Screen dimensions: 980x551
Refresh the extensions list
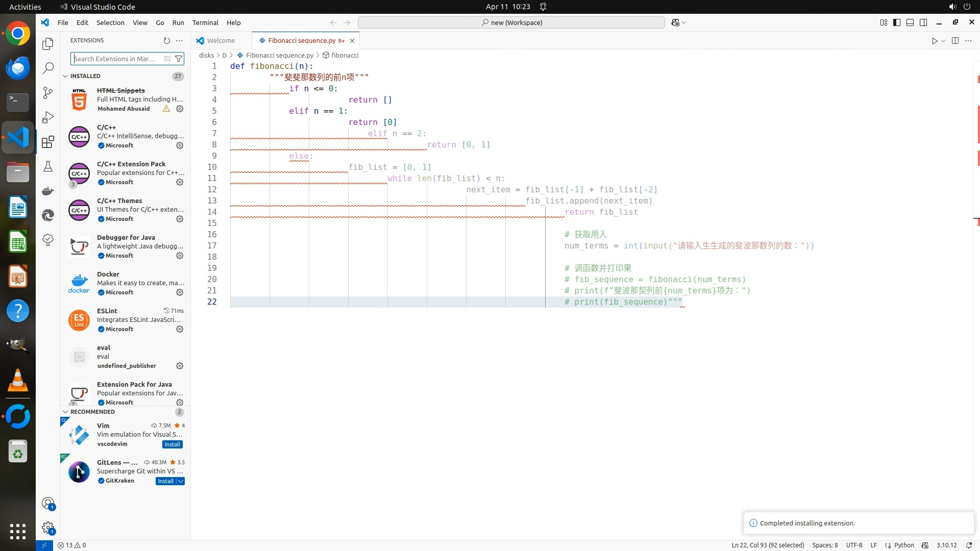click(166, 40)
